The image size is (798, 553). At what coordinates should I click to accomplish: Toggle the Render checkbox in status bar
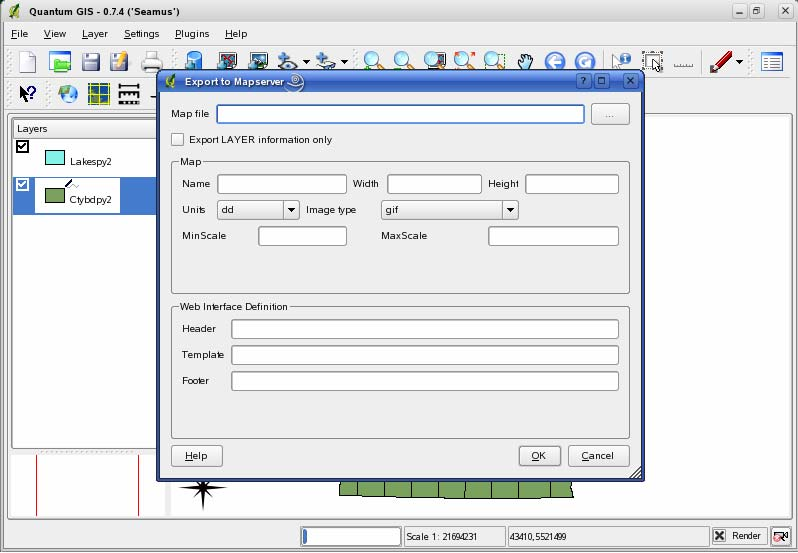coord(720,535)
